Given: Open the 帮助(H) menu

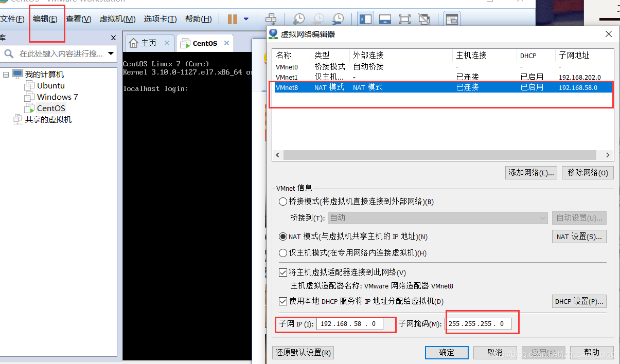Looking at the screenshot, I should pyautogui.click(x=198, y=19).
